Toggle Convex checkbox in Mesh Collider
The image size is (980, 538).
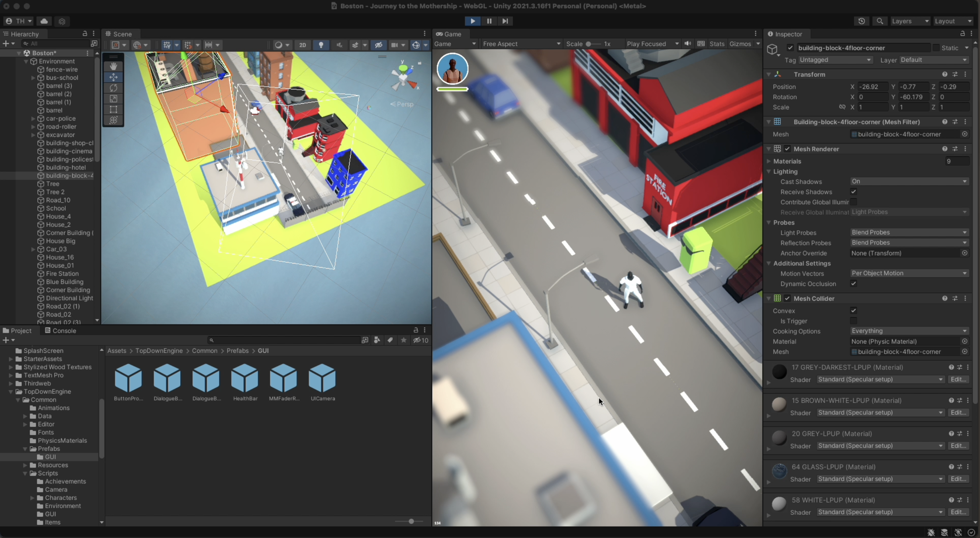pos(853,311)
